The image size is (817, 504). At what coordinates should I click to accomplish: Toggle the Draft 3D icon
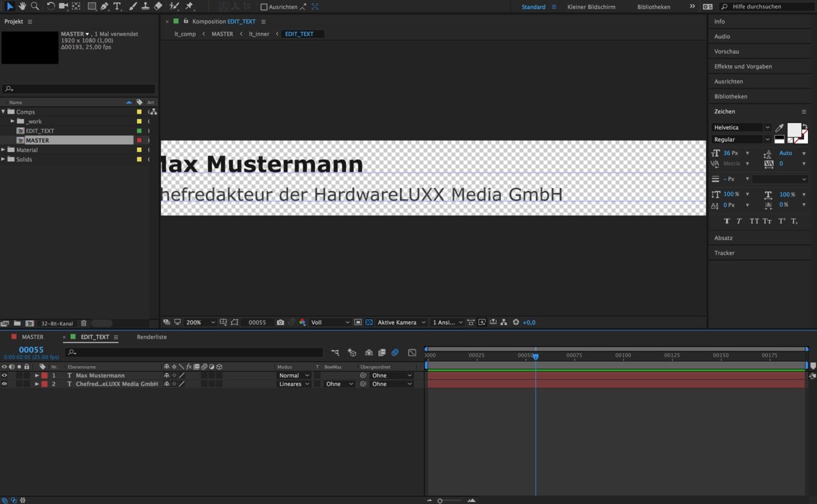(352, 353)
